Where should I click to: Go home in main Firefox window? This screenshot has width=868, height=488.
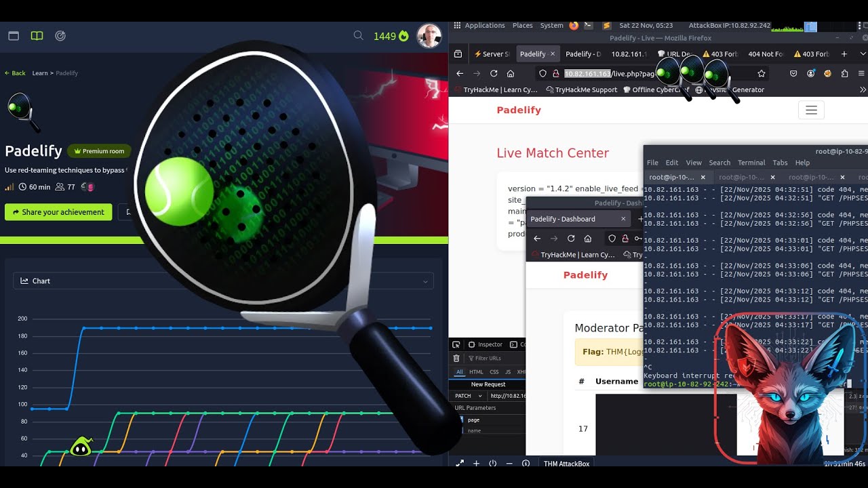[511, 73]
